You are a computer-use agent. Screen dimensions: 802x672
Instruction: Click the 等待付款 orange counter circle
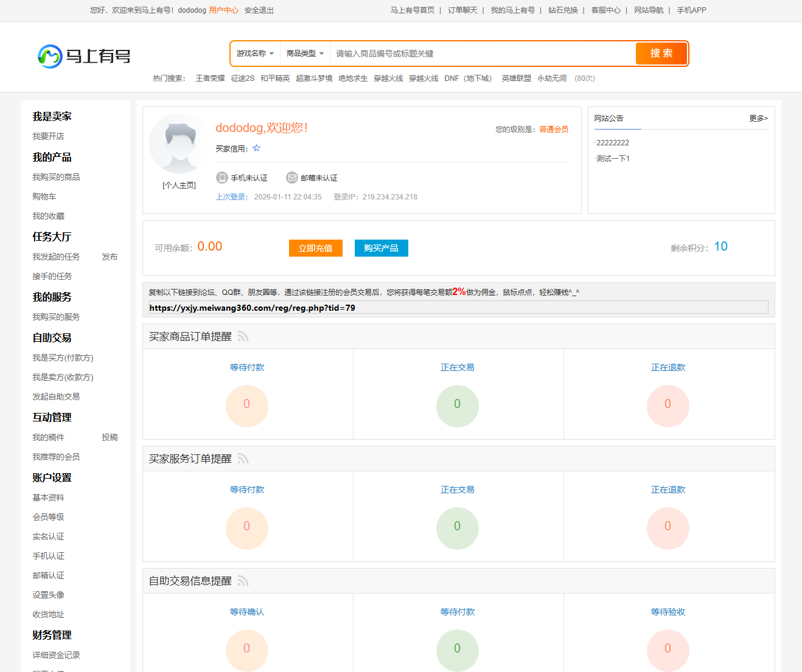tap(246, 406)
